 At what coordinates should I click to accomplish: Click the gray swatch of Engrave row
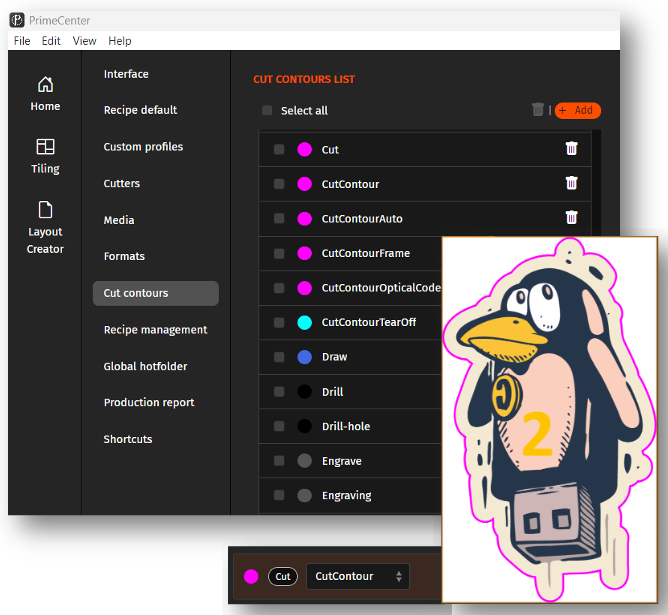[305, 460]
